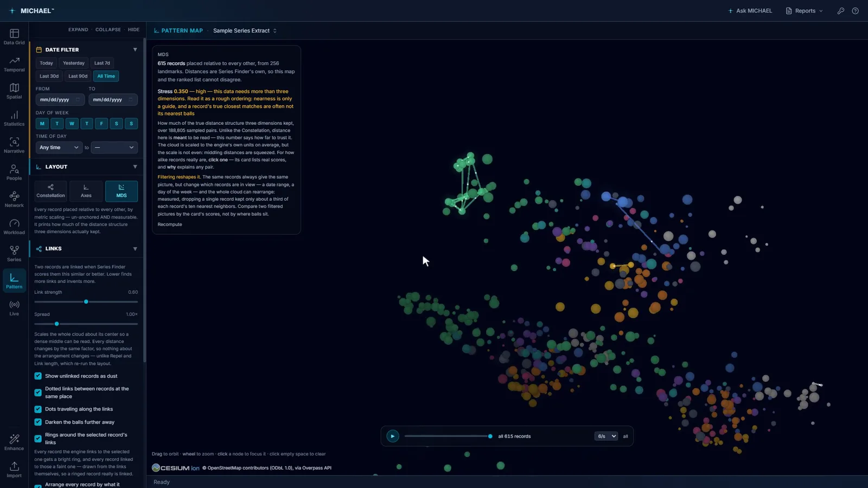
Task: Click Recompute in the MDS panel
Action: (170, 224)
